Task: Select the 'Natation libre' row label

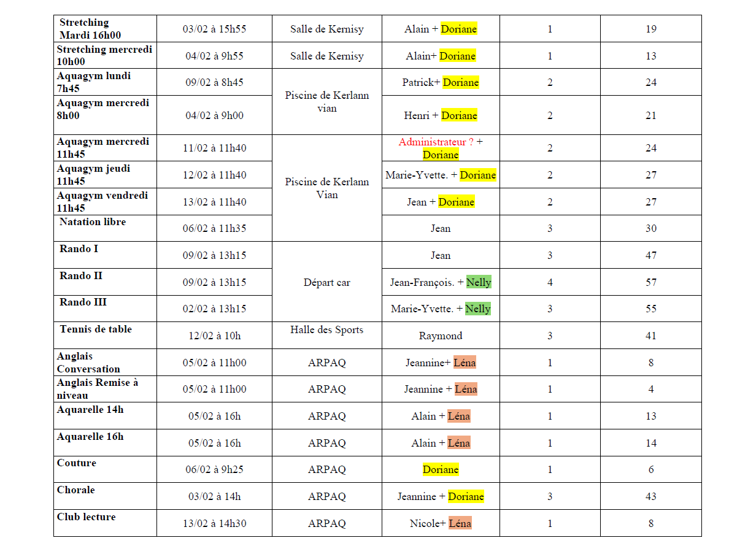Action: pyautogui.click(x=93, y=222)
